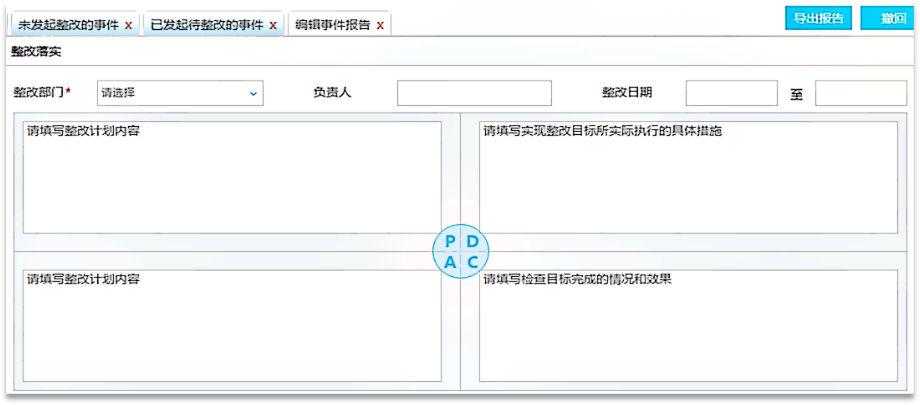Click the A segment of PDCA circle
The width and height of the screenshot is (920, 405).
(x=449, y=262)
